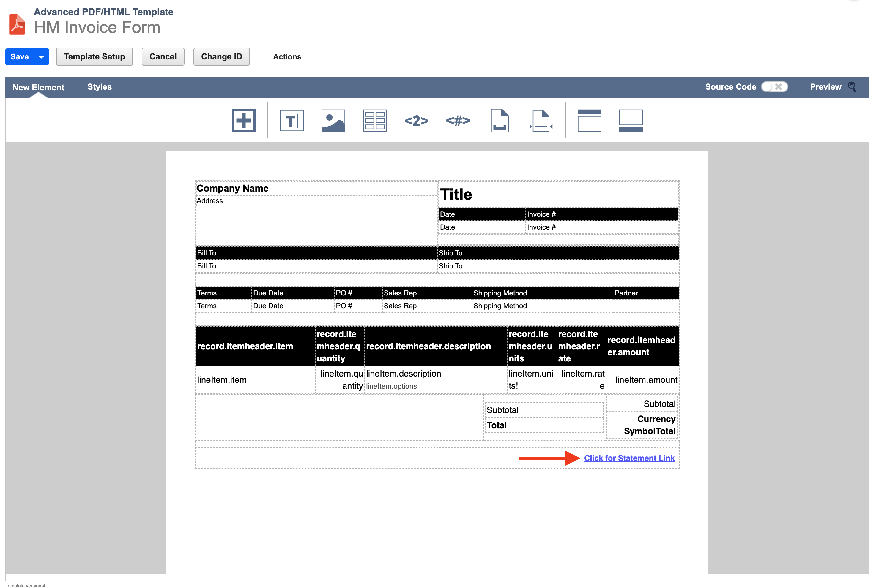
Task: Open the Actions menu
Action: coord(287,57)
